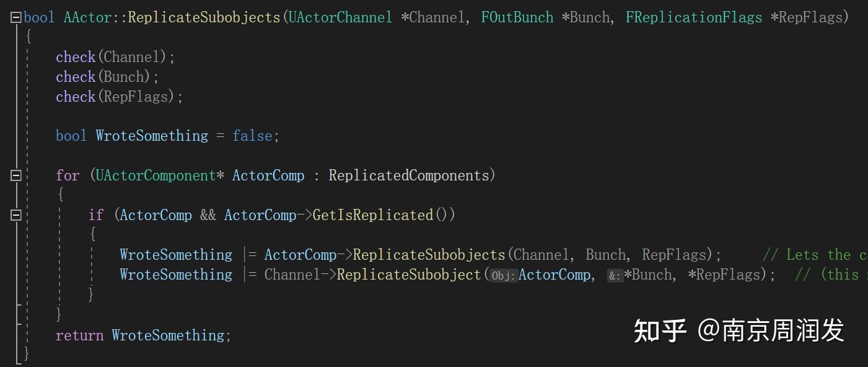Click the &: inlay parameter hint
The width and height of the screenshot is (868, 367).
coord(615,275)
